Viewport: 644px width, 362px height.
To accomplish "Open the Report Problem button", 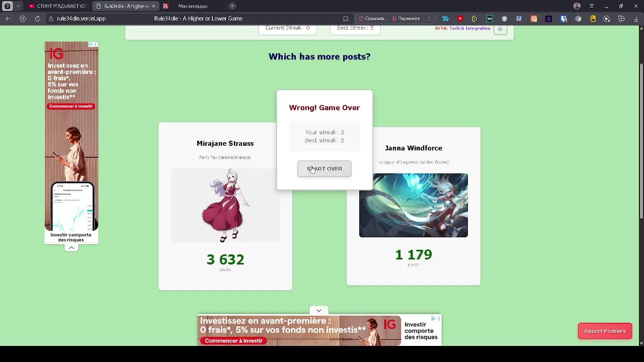I will coord(605,331).
